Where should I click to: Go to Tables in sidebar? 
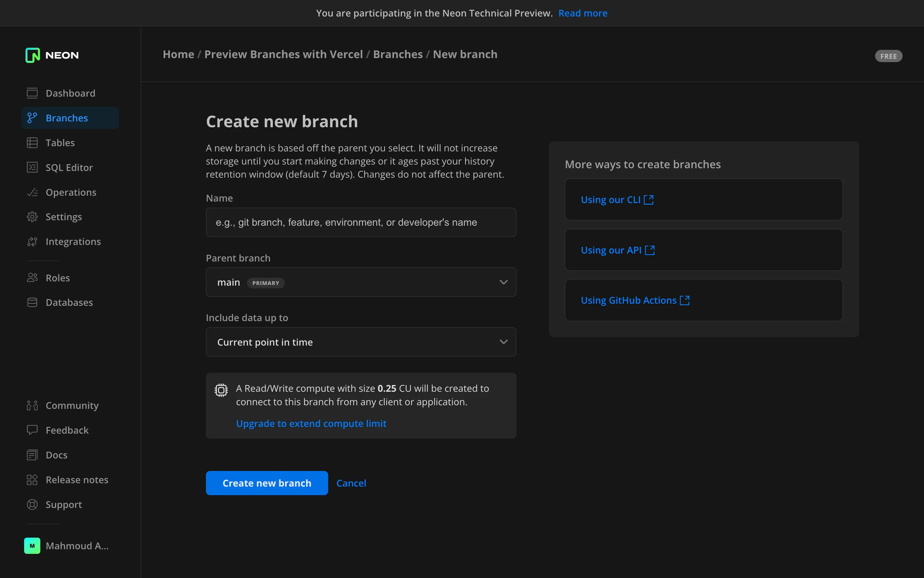point(70,143)
